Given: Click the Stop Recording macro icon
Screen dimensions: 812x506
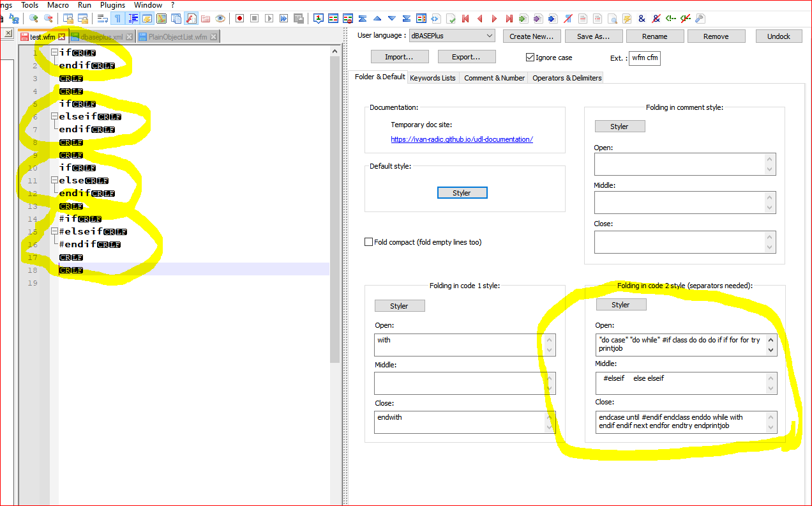Looking at the screenshot, I should [x=254, y=19].
